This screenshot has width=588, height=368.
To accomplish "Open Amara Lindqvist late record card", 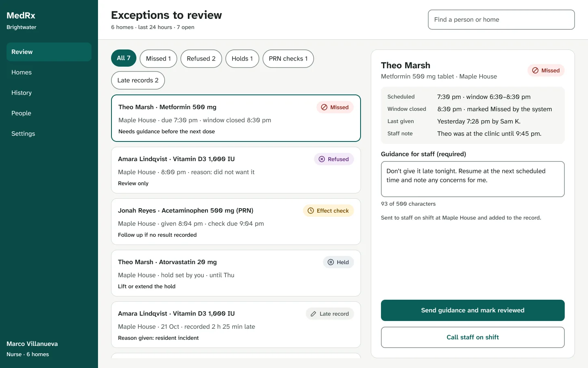I will point(236,325).
